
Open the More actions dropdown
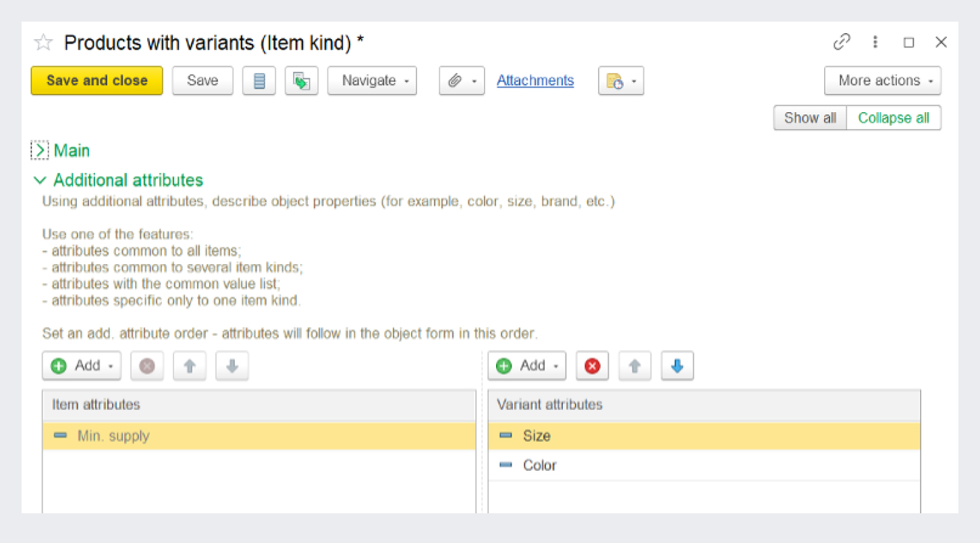[882, 81]
